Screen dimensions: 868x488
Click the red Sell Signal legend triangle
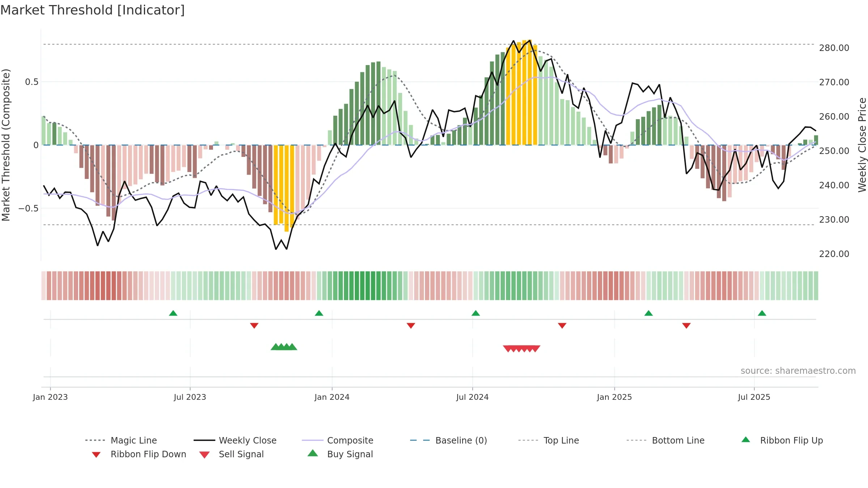coord(204,455)
